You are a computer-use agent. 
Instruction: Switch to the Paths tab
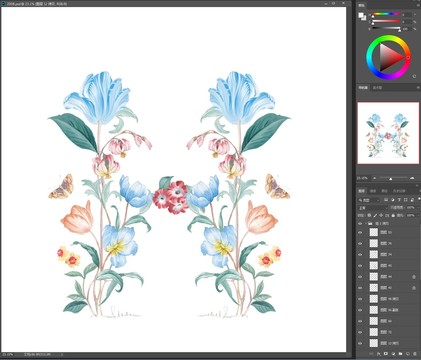click(x=384, y=191)
